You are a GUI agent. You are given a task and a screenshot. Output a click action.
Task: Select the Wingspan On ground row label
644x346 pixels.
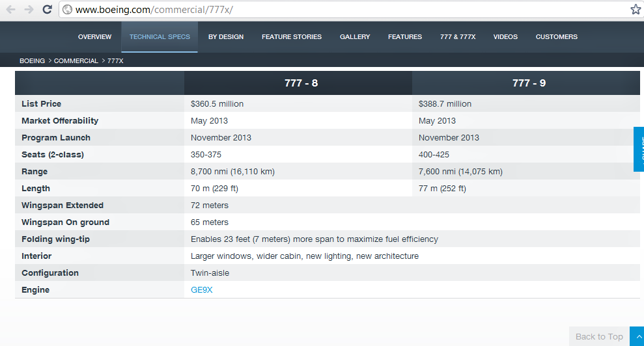(65, 222)
